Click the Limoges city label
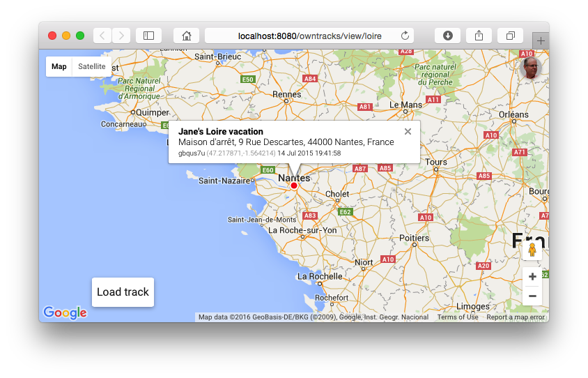Image resolution: width=588 pixels, height=378 pixels. point(472,306)
